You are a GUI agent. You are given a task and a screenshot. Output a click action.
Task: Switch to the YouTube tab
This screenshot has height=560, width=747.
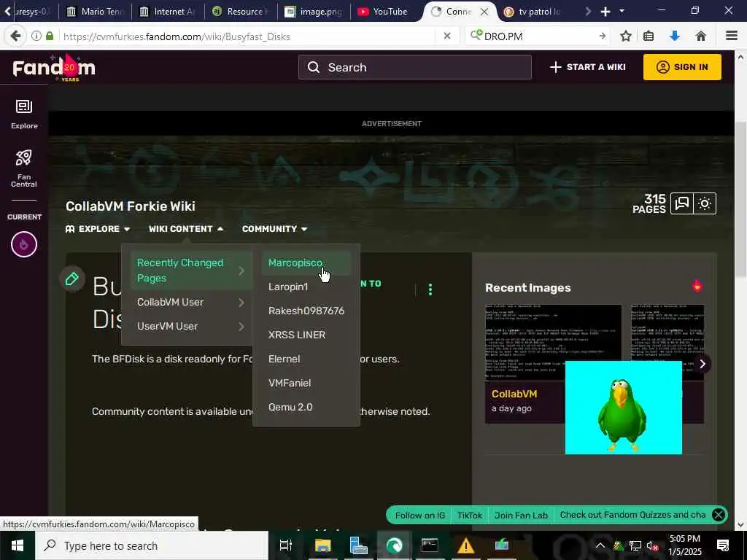click(x=384, y=12)
